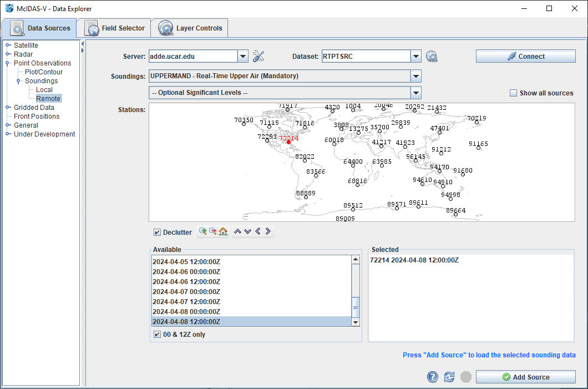
Task: Click into the Dataset text field
Action: click(x=366, y=56)
